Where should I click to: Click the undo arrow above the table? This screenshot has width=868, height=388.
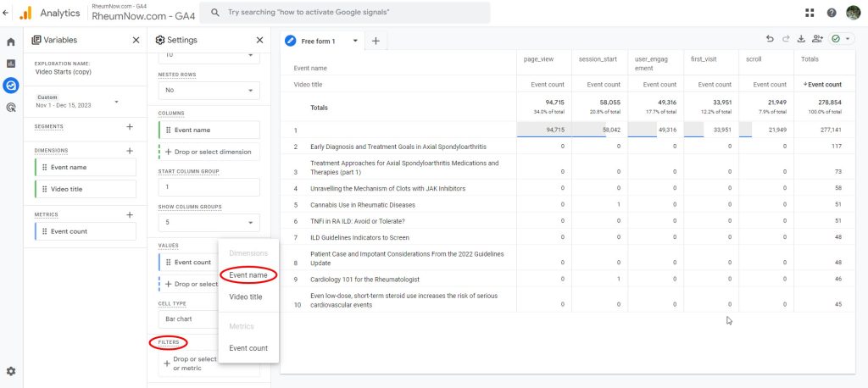(x=770, y=39)
